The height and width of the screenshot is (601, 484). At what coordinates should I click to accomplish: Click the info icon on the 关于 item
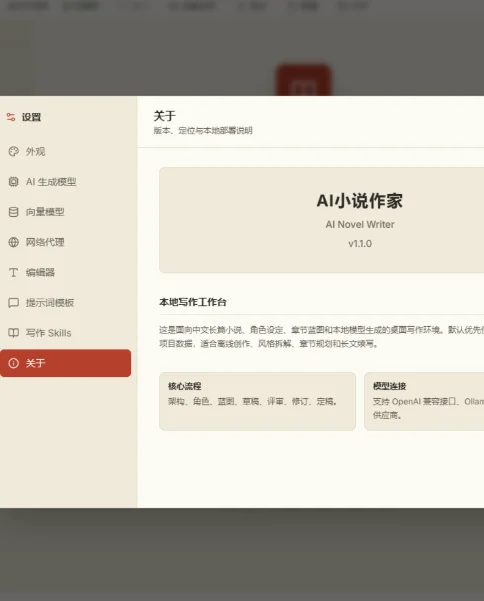tap(13, 363)
